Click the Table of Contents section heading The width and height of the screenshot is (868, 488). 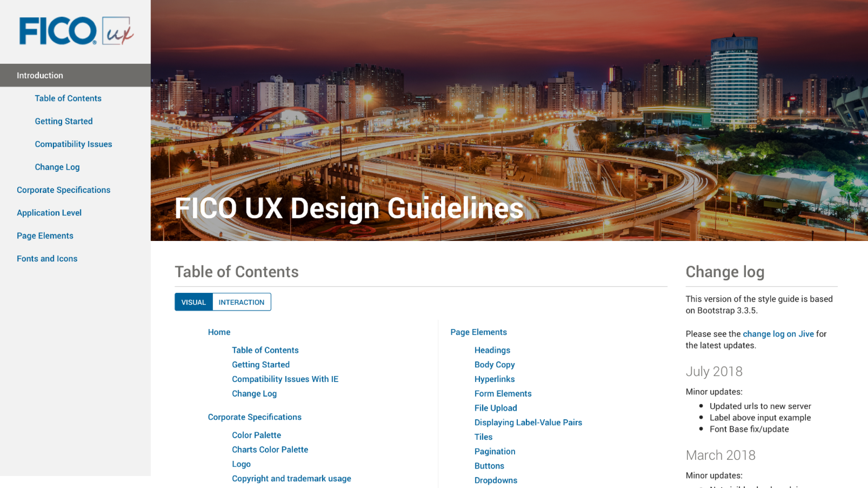237,272
